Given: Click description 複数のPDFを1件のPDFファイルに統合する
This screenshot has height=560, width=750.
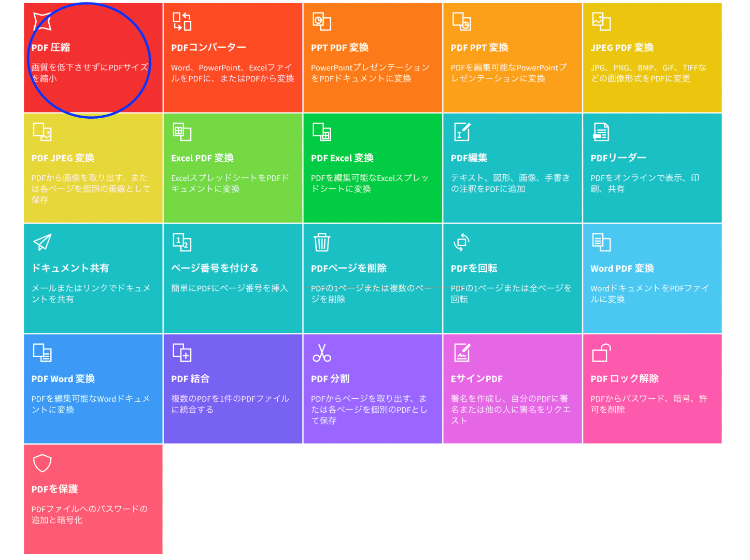Looking at the screenshot, I should [x=230, y=404].
